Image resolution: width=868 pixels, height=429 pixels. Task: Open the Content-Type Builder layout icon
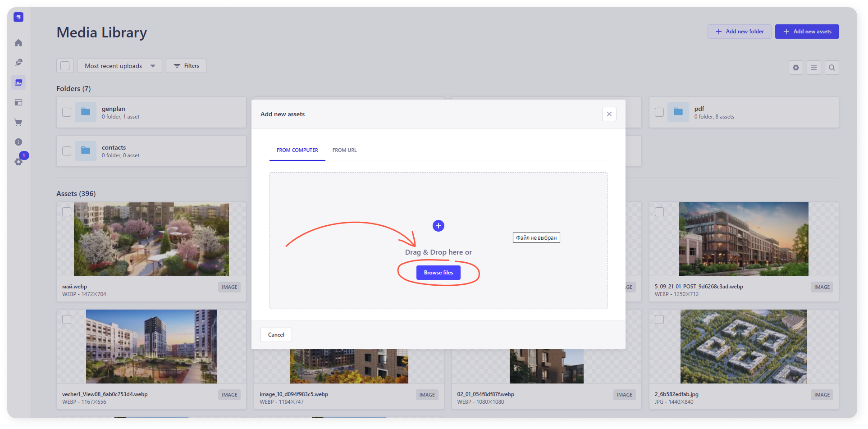pyautogui.click(x=18, y=102)
